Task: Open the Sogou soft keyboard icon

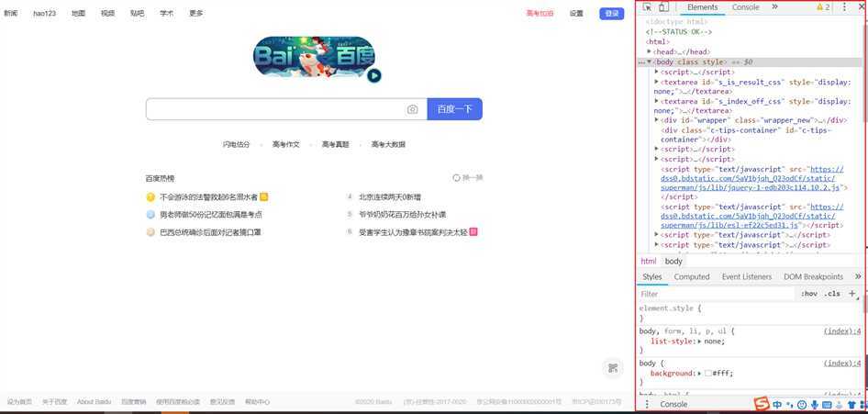Action: pyautogui.click(x=827, y=405)
